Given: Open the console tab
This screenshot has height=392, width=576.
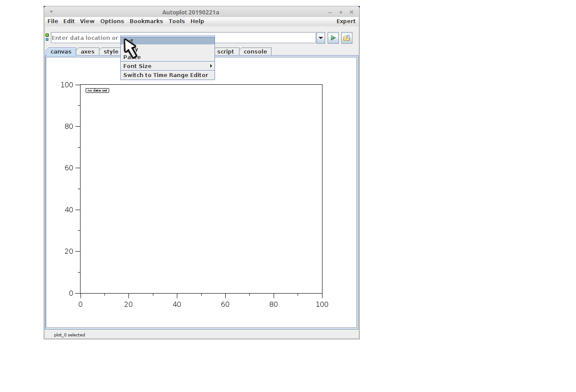Looking at the screenshot, I should pos(255,52).
